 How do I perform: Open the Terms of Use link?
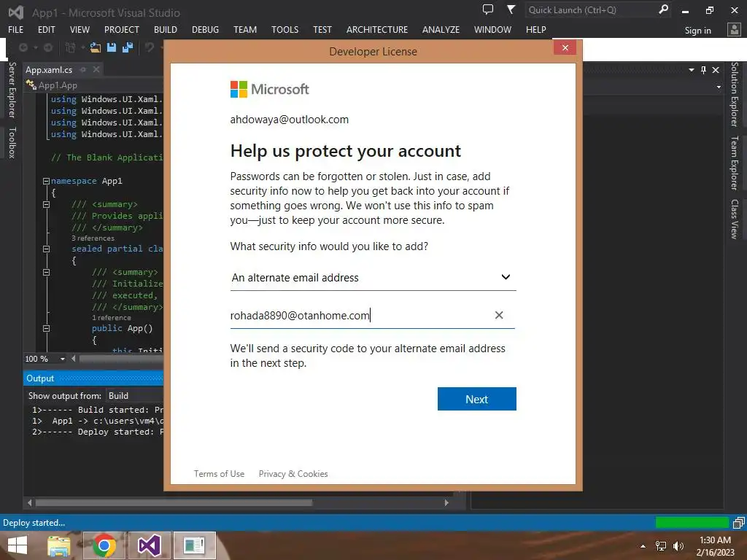[x=219, y=474]
